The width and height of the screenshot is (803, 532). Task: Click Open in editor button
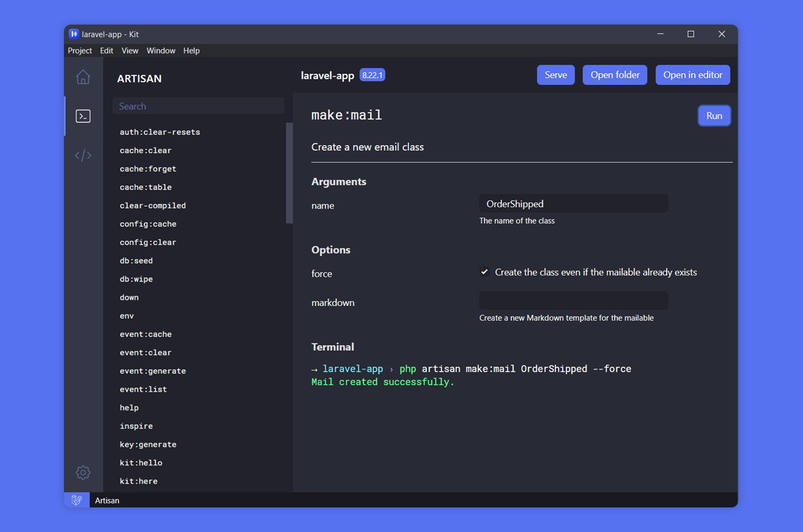pyautogui.click(x=692, y=75)
